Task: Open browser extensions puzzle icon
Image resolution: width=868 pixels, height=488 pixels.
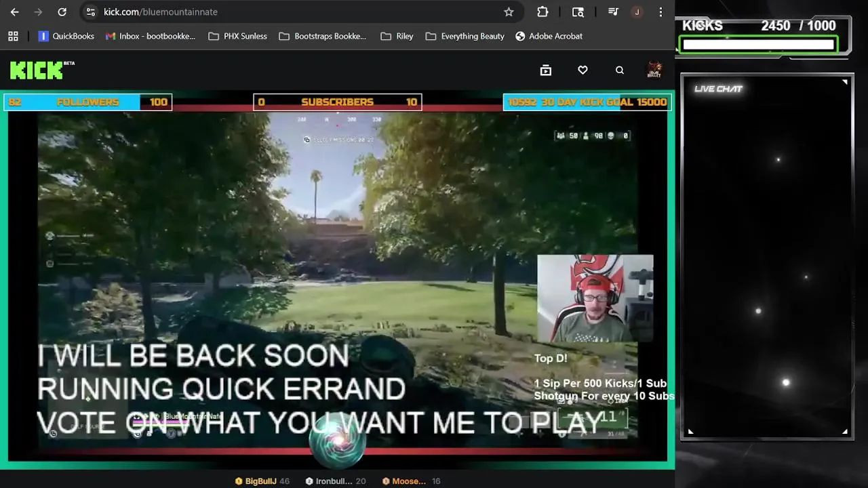Action: (542, 12)
